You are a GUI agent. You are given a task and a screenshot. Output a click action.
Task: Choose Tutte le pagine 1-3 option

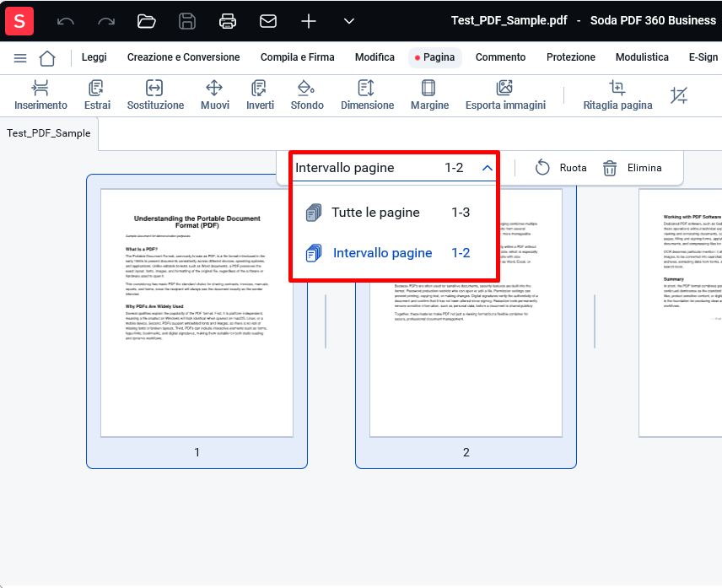click(395, 213)
